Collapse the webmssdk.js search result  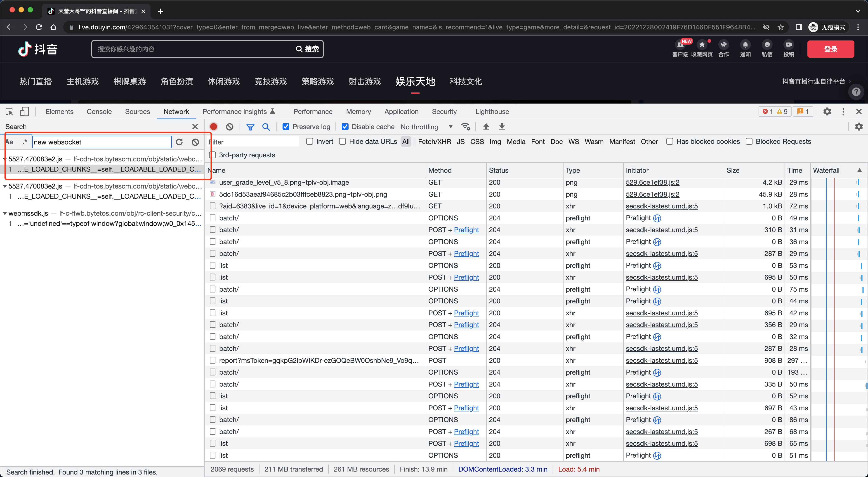(x=5, y=213)
